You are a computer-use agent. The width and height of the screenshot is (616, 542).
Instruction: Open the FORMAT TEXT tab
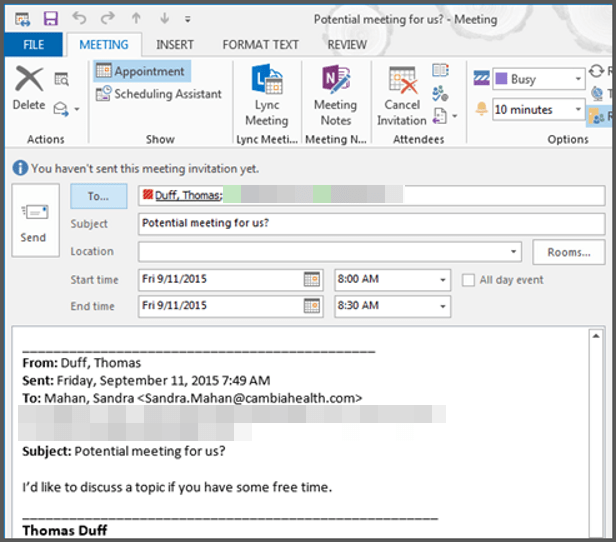tap(260, 44)
